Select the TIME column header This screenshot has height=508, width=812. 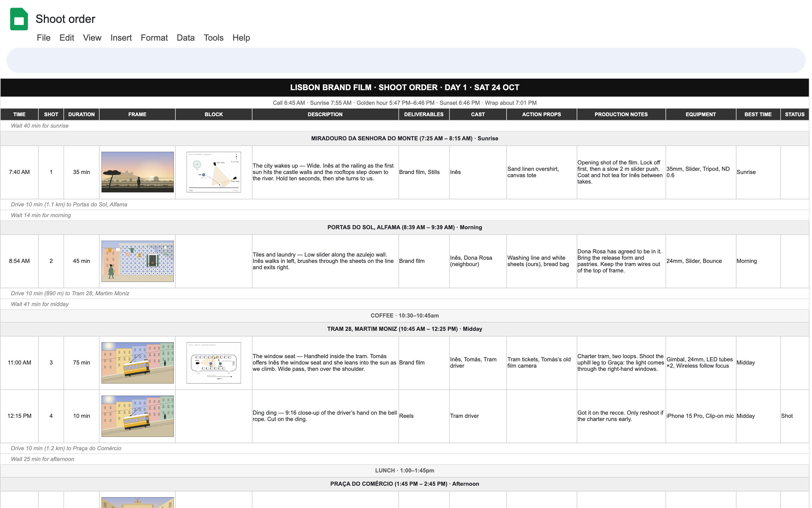(x=19, y=114)
